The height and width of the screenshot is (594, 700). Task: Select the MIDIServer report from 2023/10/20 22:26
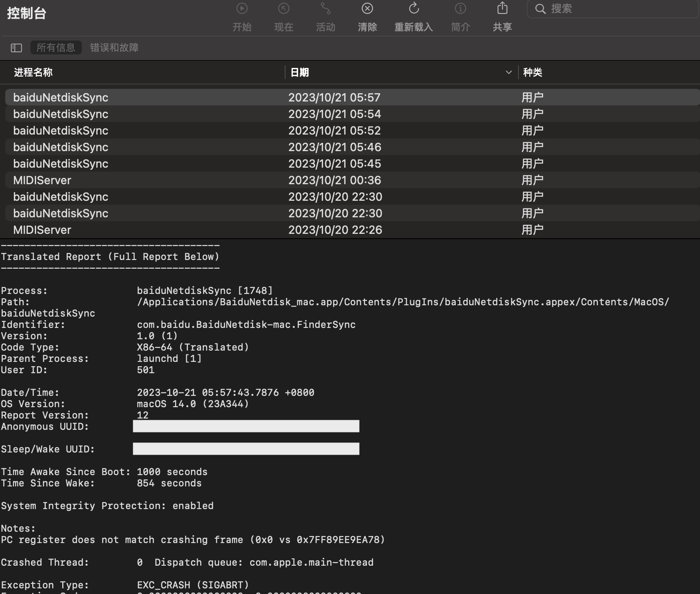pyautogui.click(x=42, y=230)
